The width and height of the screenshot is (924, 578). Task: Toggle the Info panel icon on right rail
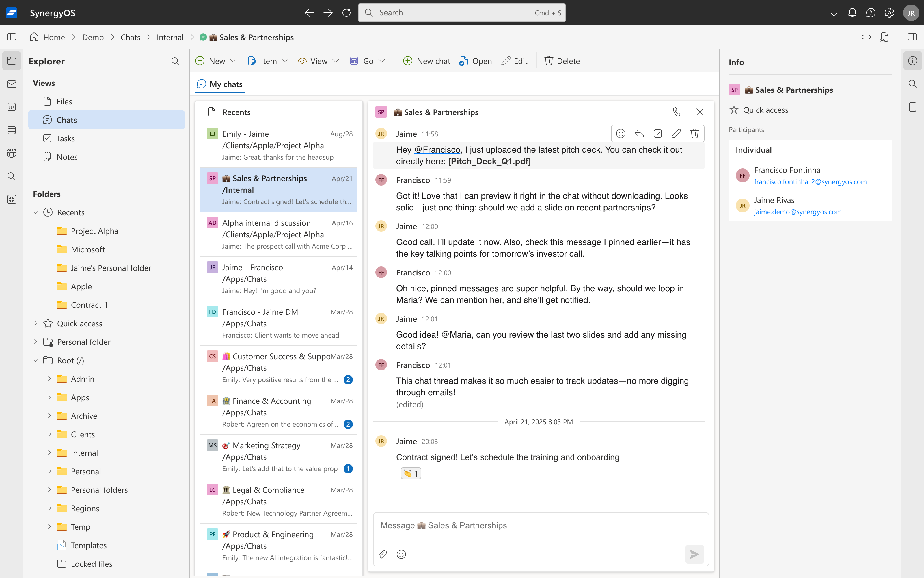(x=912, y=61)
